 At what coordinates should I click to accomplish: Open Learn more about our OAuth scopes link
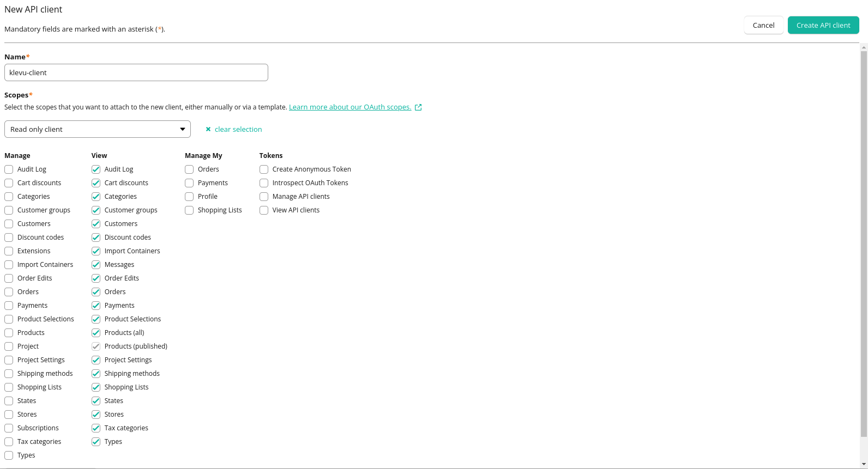(349, 107)
